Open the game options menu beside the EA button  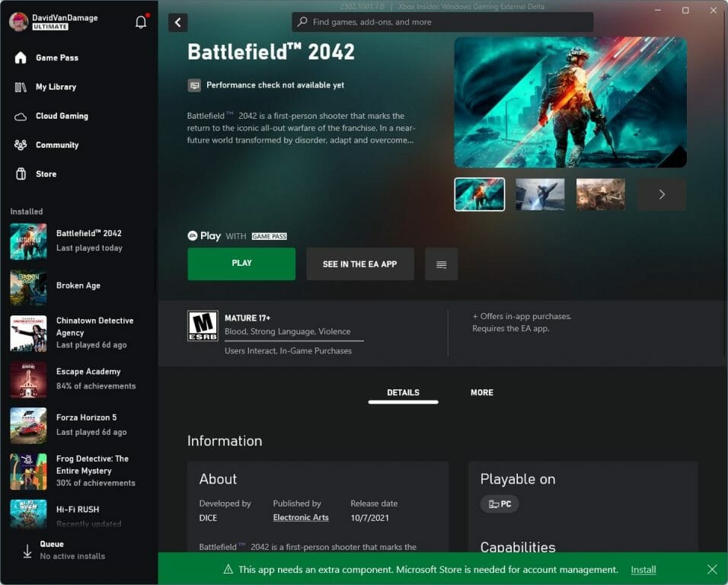point(441,263)
